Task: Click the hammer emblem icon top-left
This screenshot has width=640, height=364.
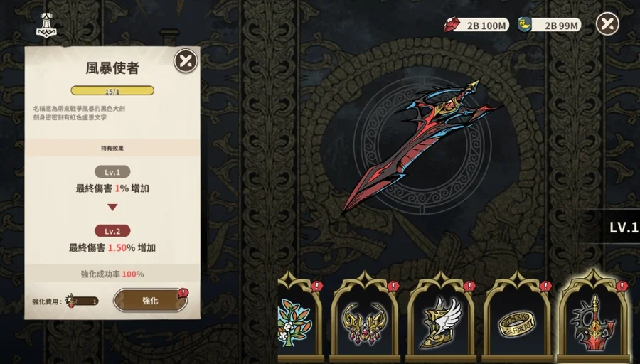Action: coord(47,25)
